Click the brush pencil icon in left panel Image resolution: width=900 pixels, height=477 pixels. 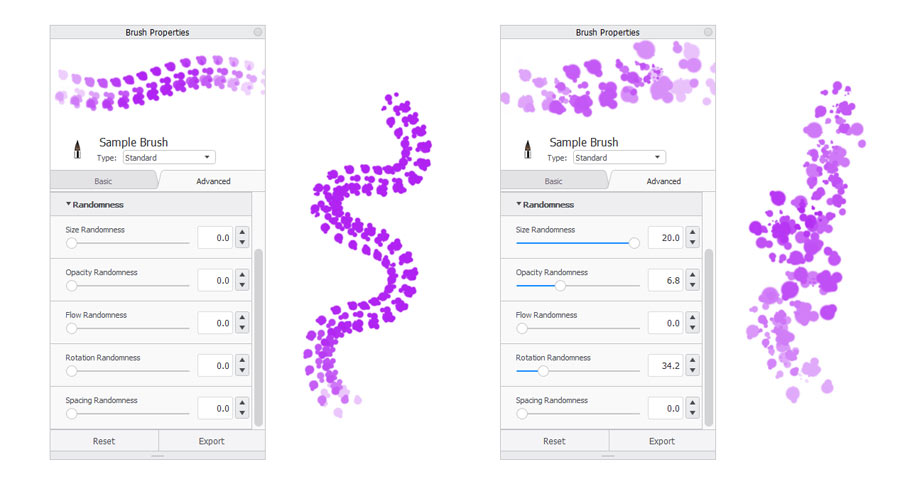(x=77, y=149)
